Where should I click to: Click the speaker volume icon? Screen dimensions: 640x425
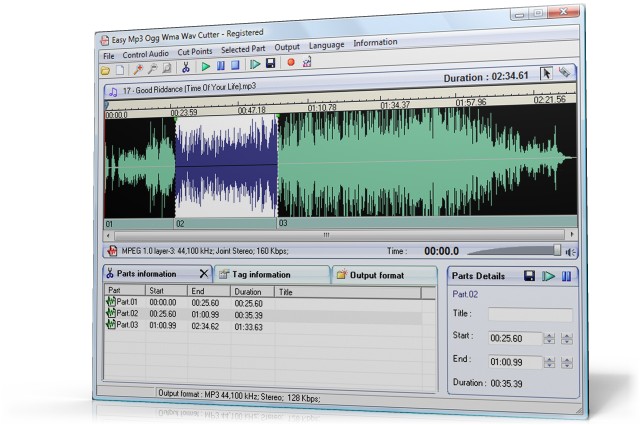(x=572, y=252)
